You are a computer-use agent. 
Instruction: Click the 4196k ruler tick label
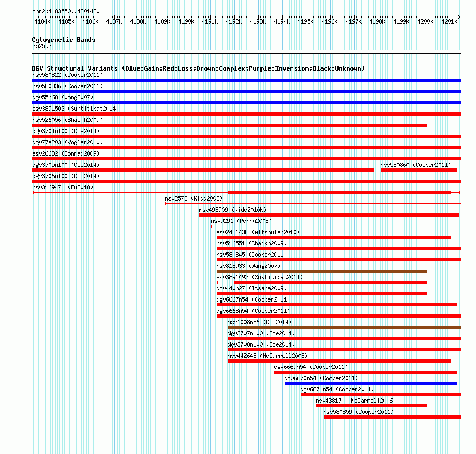tap(329, 21)
